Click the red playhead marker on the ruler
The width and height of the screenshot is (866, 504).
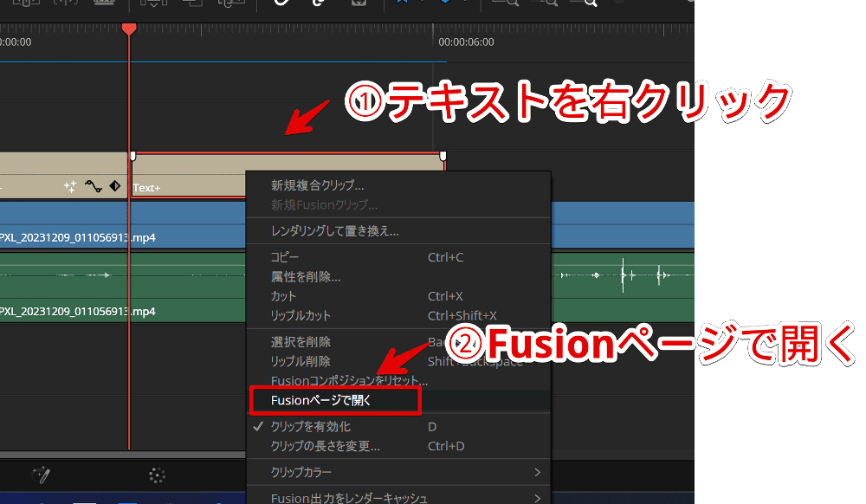click(129, 29)
